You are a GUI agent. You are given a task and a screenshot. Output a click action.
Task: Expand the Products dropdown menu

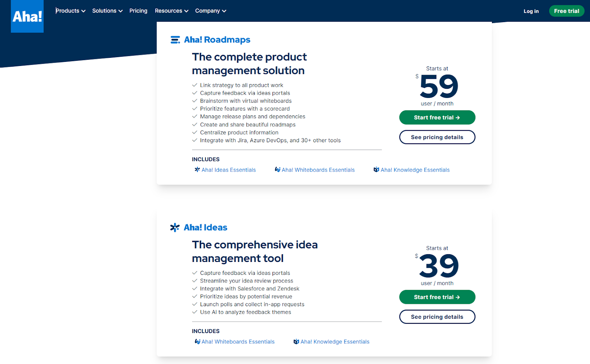70,11
